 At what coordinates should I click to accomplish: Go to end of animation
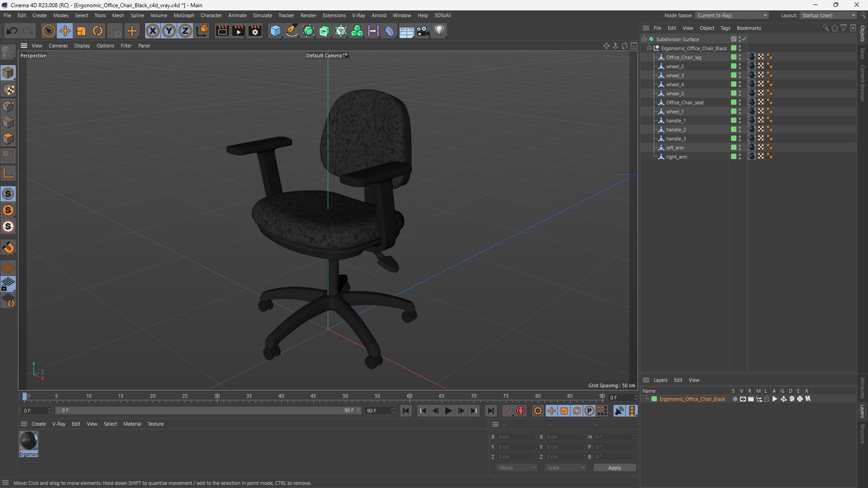tap(491, 411)
